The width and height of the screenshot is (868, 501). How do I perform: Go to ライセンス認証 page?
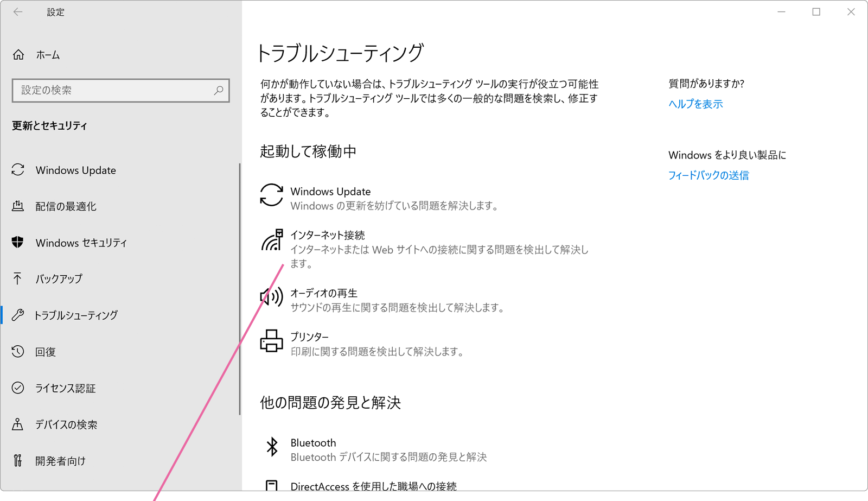pos(66,388)
